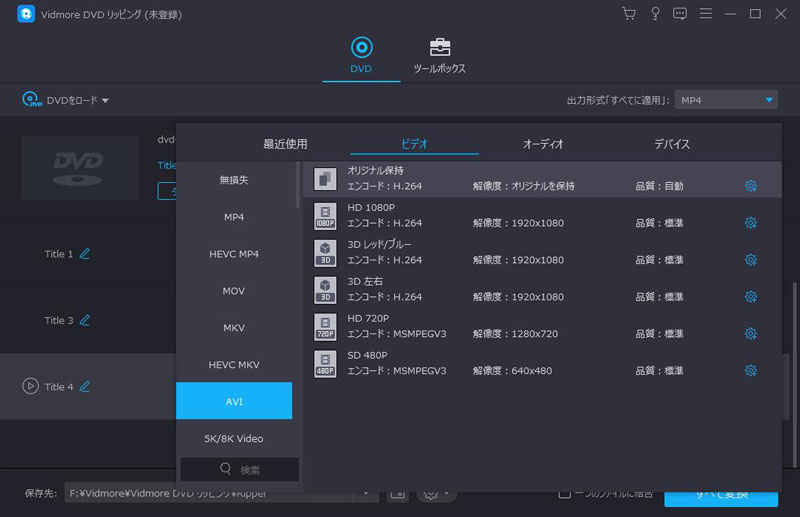The width and height of the screenshot is (800, 517).
Task: Open settings gear for HD 1080P
Action: 751,223
